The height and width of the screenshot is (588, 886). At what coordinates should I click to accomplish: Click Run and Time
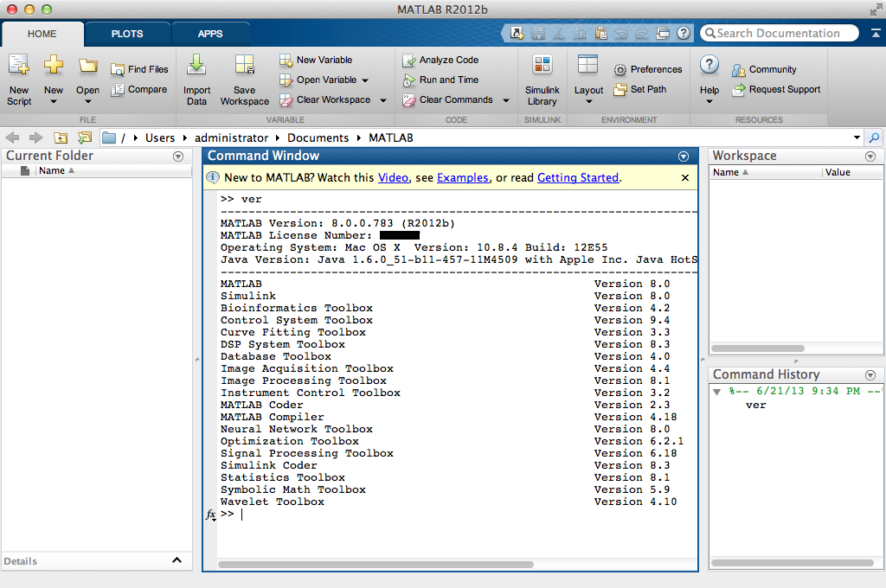(440, 80)
